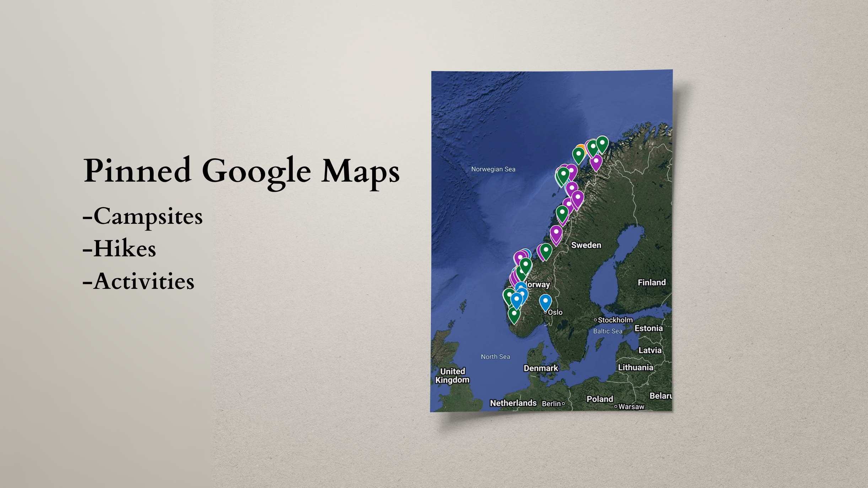Click the Warsaw city dot marker
This screenshot has height=488, width=868.
(x=616, y=407)
